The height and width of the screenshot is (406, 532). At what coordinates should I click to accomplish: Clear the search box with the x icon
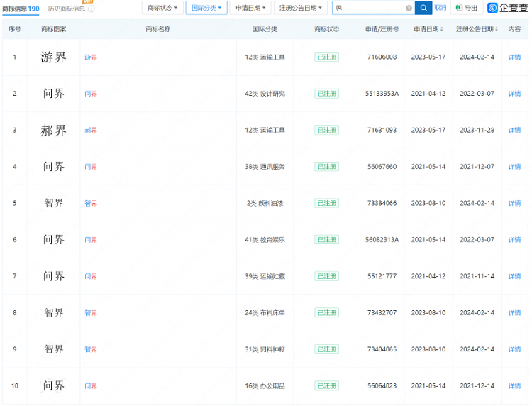pos(409,8)
